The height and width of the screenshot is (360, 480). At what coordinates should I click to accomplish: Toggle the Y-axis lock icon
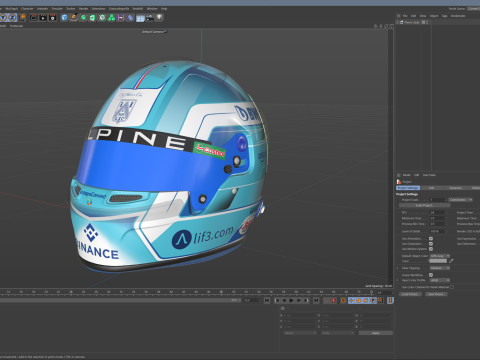[x=3, y=17]
